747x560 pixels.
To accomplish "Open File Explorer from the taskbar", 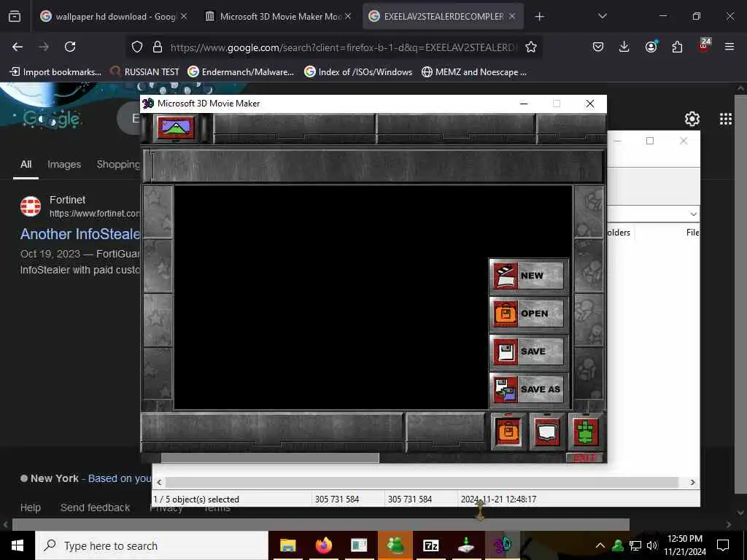I will pyautogui.click(x=287, y=545).
